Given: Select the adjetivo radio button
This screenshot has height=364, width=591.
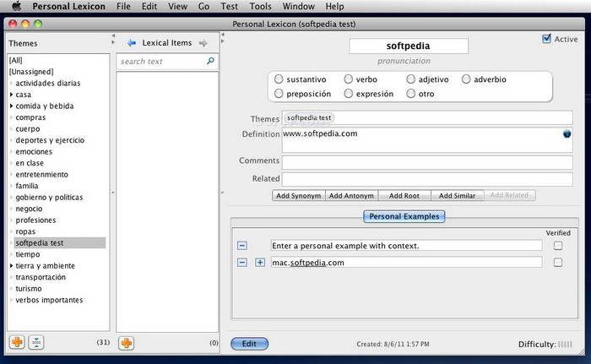Looking at the screenshot, I should click(x=411, y=79).
